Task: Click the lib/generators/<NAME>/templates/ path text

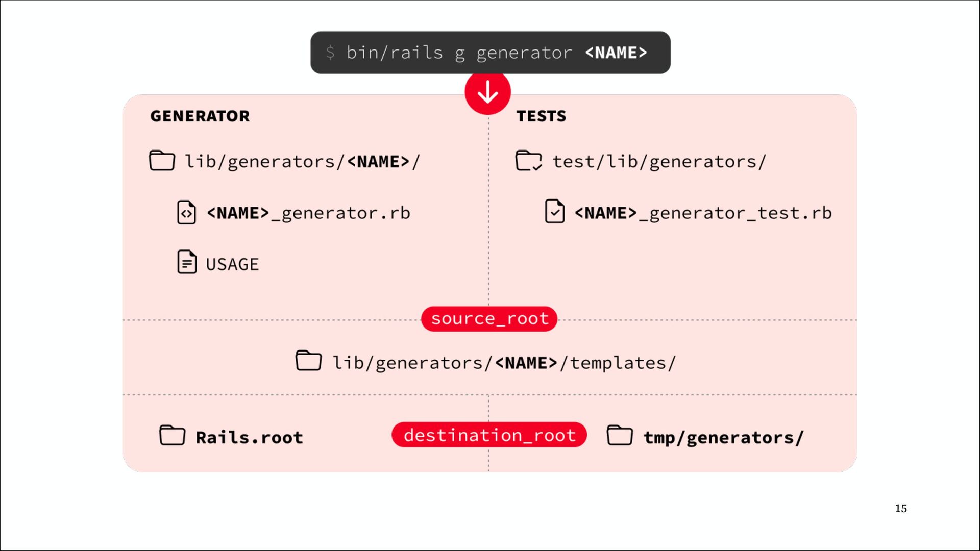Action: pos(504,363)
